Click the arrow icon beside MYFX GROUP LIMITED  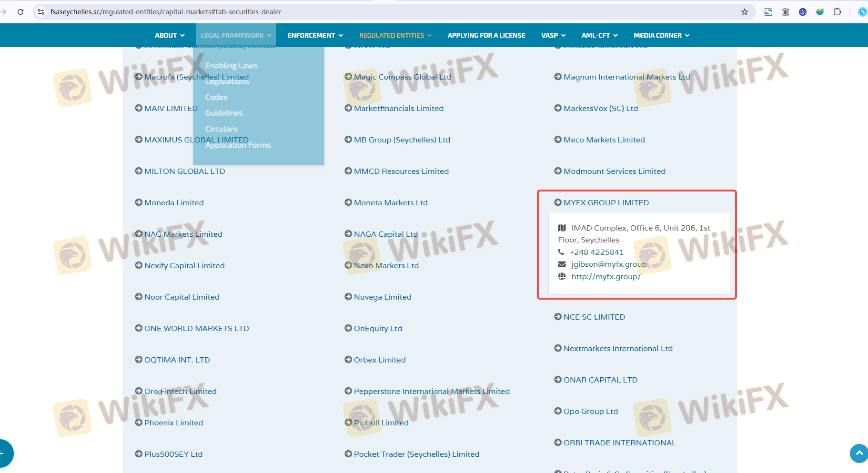pos(558,202)
